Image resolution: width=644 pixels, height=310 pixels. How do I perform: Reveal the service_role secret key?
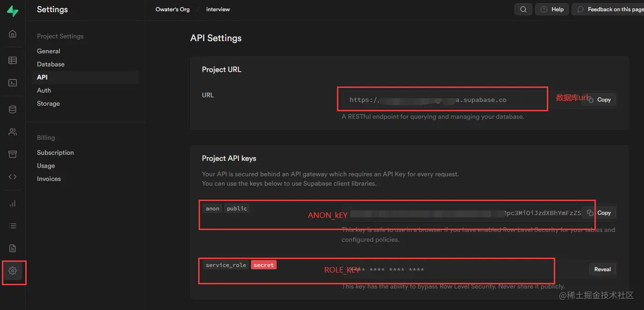(x=602, y=269)
